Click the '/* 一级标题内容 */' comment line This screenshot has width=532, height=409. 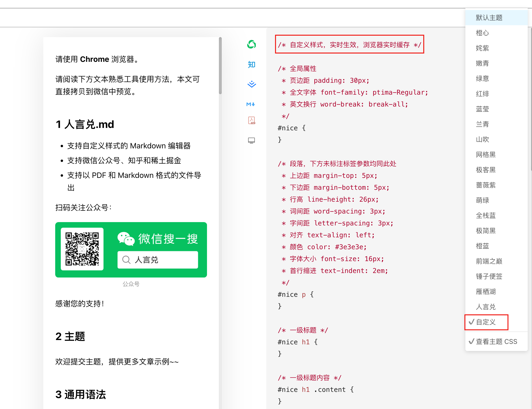click(310, 378)
